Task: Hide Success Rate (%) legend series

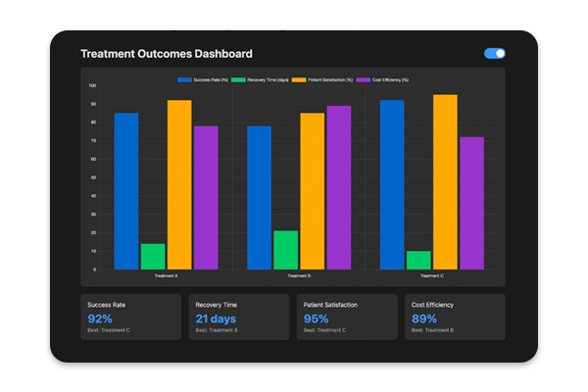Action: coord(203,80)
